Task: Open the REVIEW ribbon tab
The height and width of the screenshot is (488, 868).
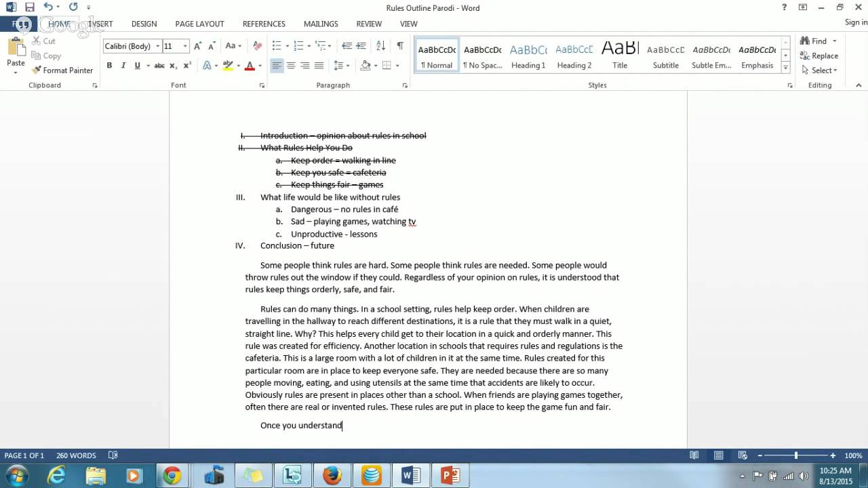Action: click(x=369, y=24)
